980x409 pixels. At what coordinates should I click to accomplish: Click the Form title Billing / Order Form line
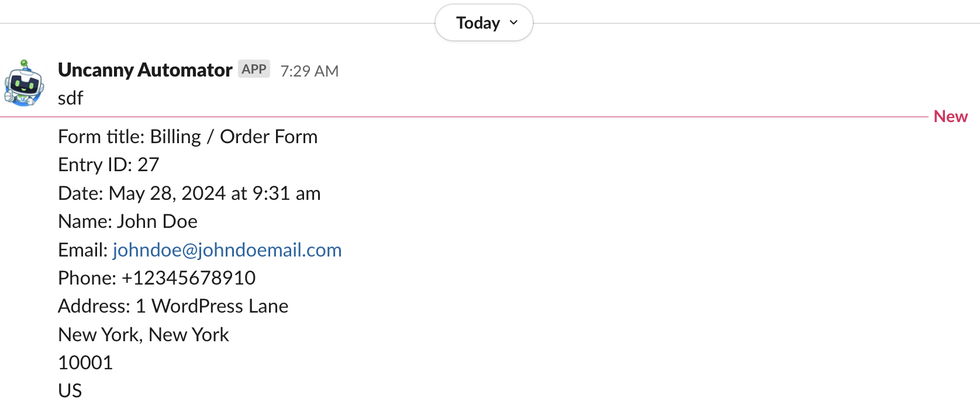click(188, 137)
